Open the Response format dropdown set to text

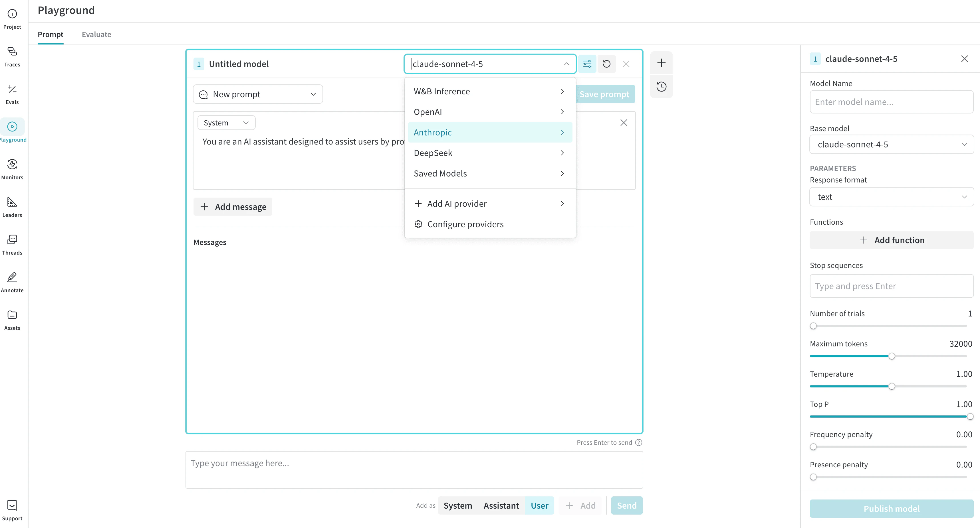click(x=891, y=197)
